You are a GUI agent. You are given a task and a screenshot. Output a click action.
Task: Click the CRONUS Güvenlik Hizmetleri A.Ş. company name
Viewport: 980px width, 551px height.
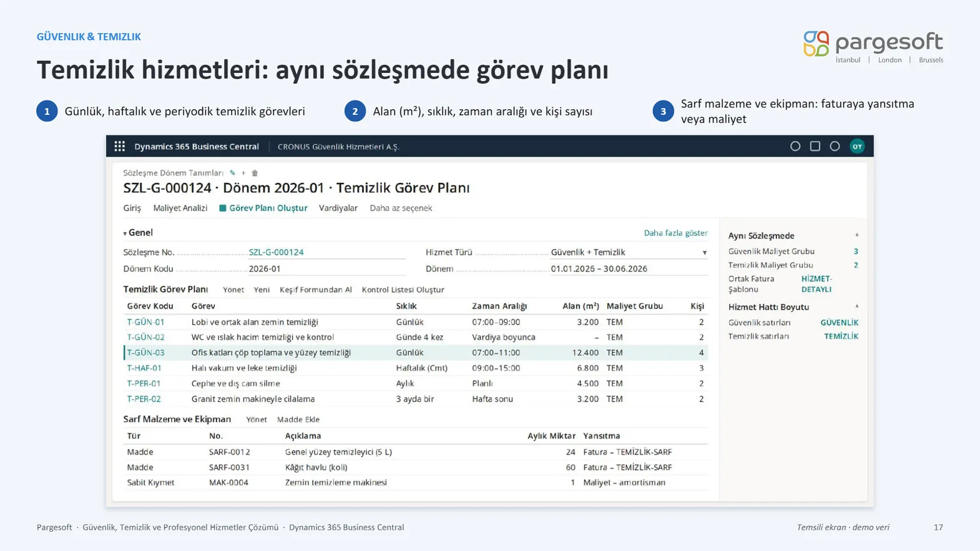point(338,147)
